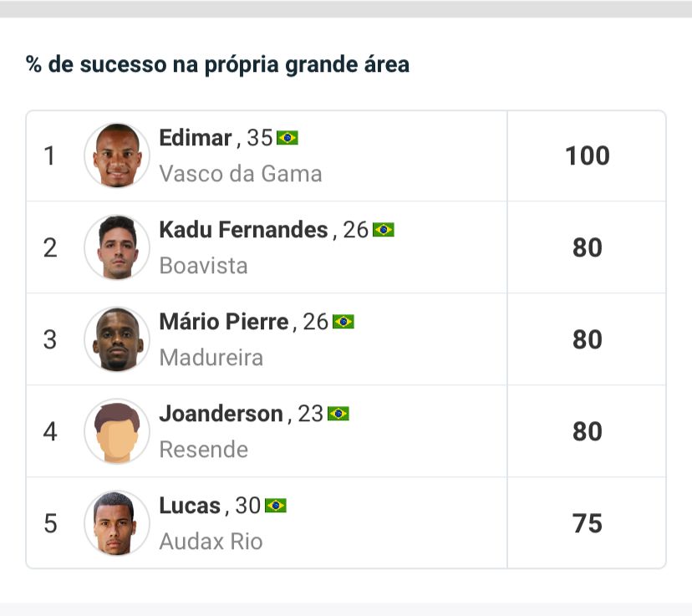This screenshot has width=692, height=616.
Task: Click Brazil flag next to Edimar
Action: tap(287, 138)
